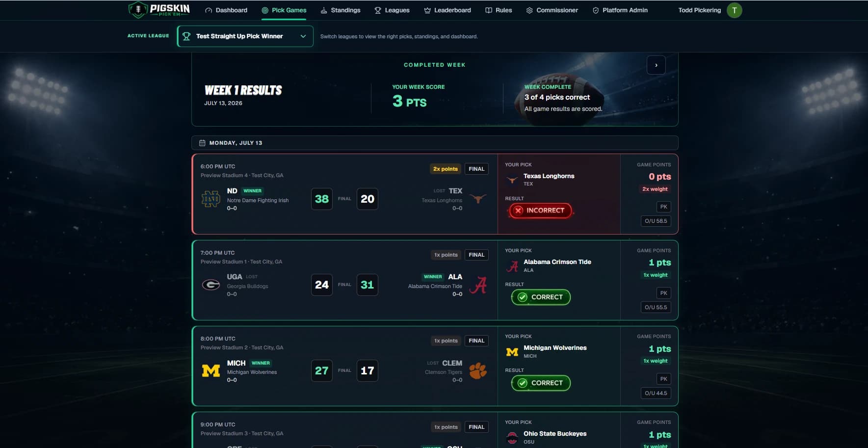The image size is (868, 448).
Task: Click the 3 PTS week score
Action: tap(409, 102)
